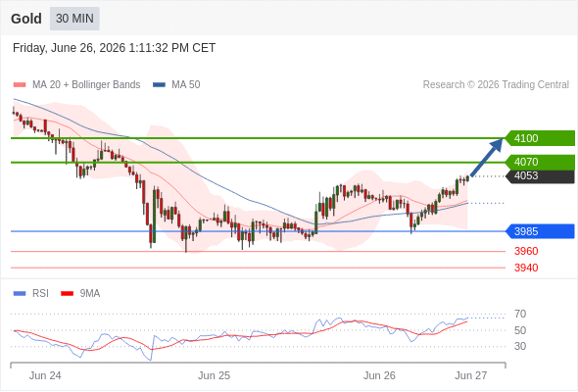Click the 3960 support level value
Viewport: 578px width, 392px height.
tap(526, 251)
